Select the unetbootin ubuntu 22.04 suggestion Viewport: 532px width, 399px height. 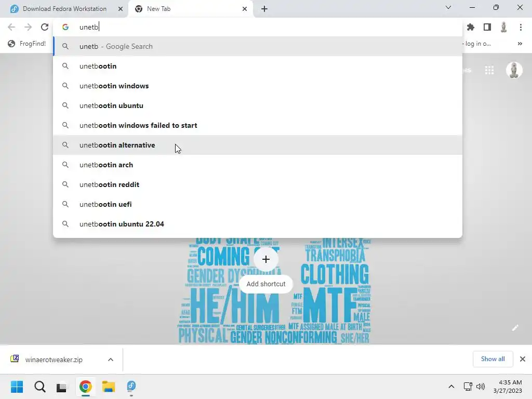258,224
